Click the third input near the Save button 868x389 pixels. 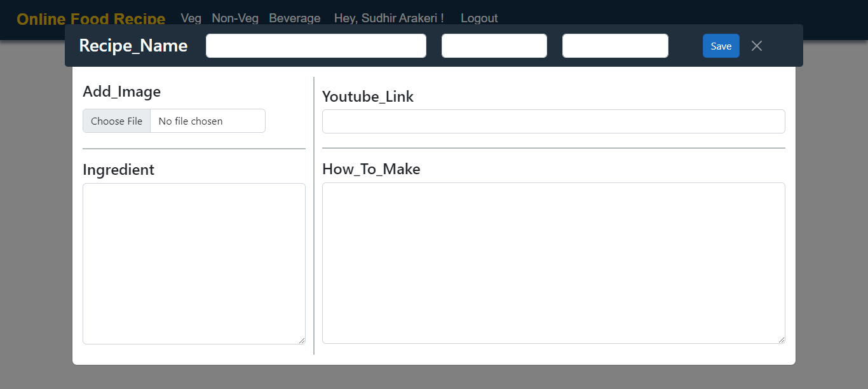pyautogui.click(x=615, y=46)
